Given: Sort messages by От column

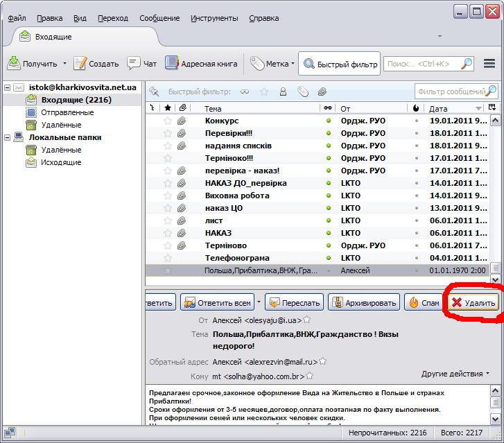Looking at the screenshot, I should click(372, 109).
